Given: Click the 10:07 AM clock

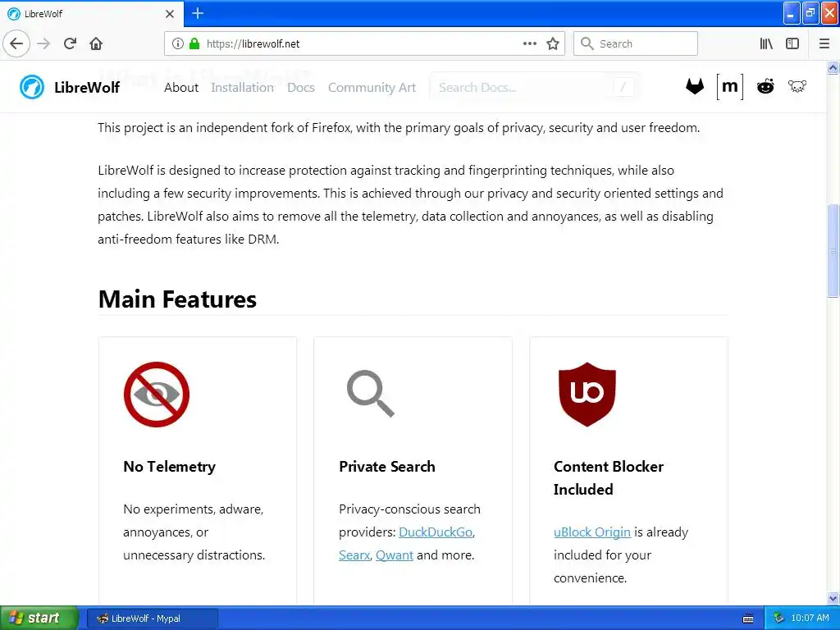Looking at the screenshot, I should pyautogui.click(x=810, y=619).
